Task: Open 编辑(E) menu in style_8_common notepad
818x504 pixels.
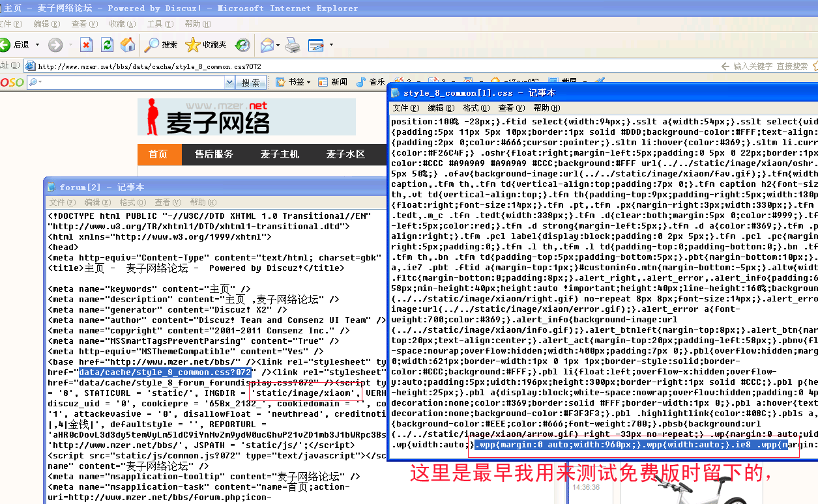Action: [441, 108]
